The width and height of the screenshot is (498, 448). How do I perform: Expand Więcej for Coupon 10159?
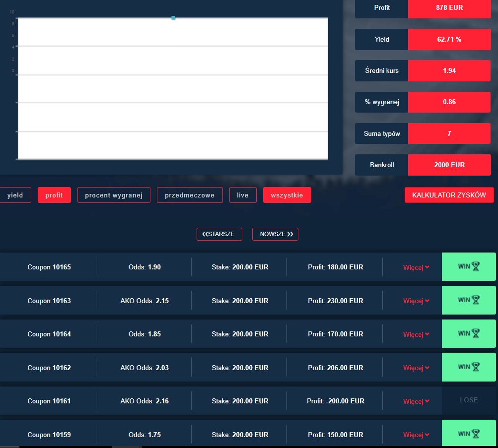coord(416,435)
